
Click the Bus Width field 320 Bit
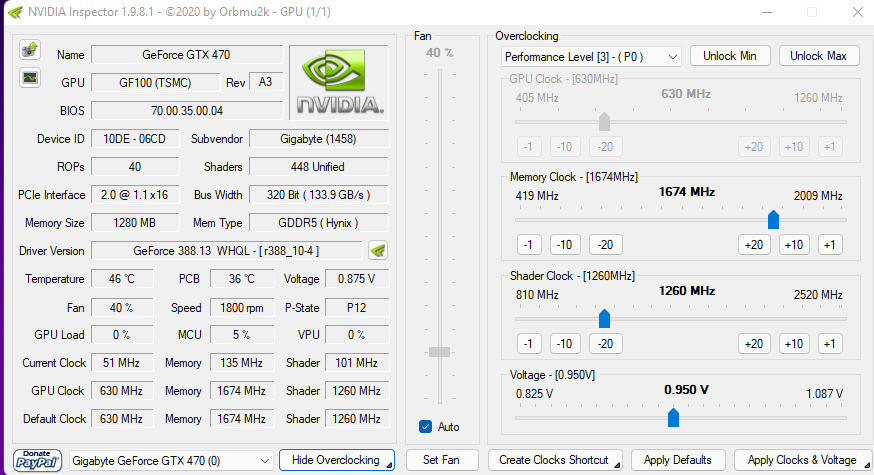click(x=319, y=195)
